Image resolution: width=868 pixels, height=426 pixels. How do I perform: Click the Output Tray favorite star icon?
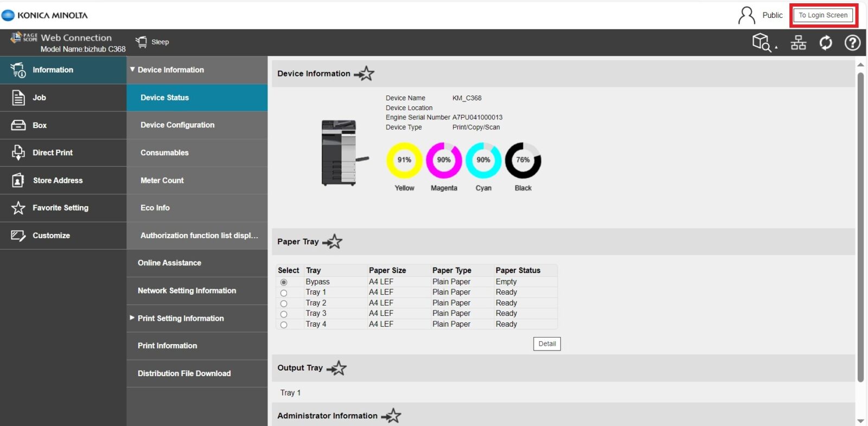point(337,368)
